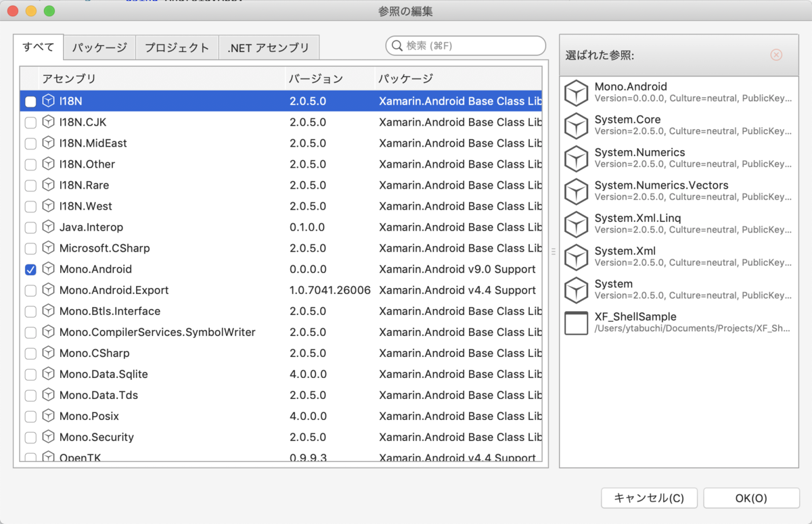Click the cube icon of selected reference System

pos(576,290)
